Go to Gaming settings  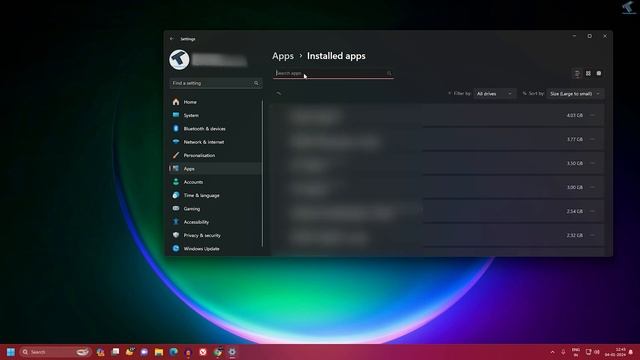(215, 209)
